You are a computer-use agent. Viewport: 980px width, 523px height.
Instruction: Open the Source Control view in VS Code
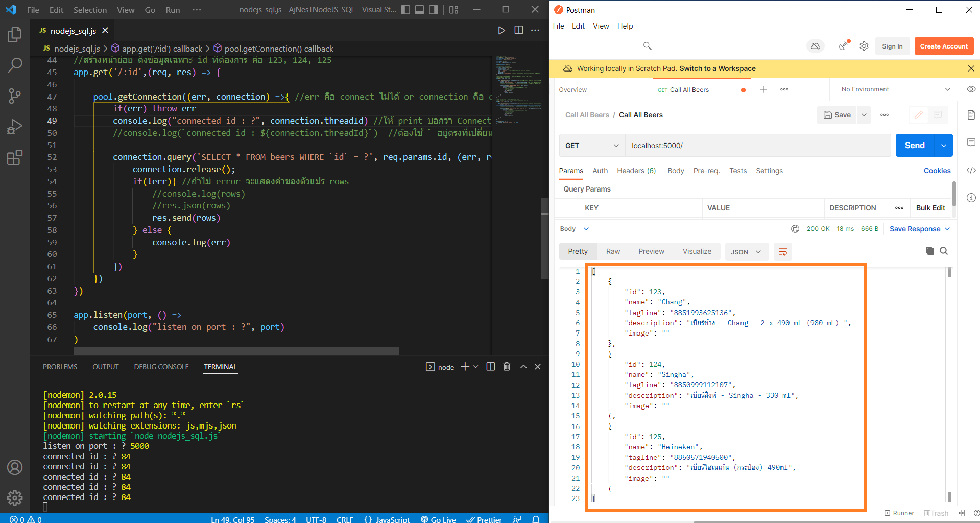(x=15, y=96)
